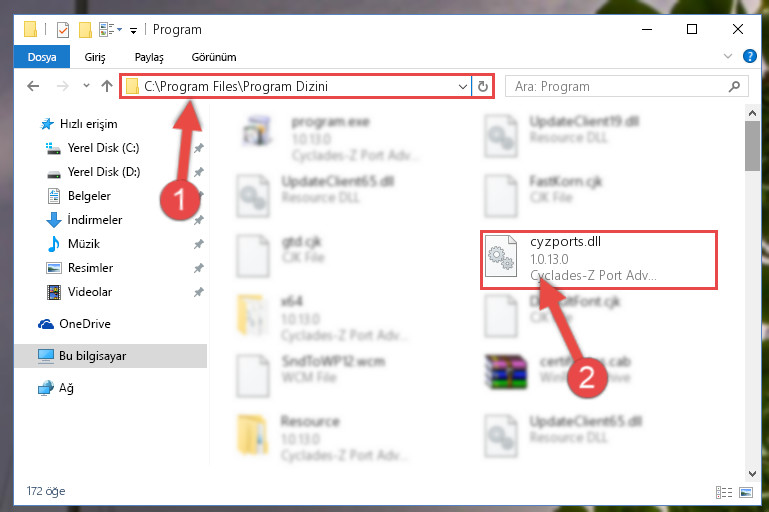Click the search magnifier icon
This screenshot has height=512, width=769.
734,87
